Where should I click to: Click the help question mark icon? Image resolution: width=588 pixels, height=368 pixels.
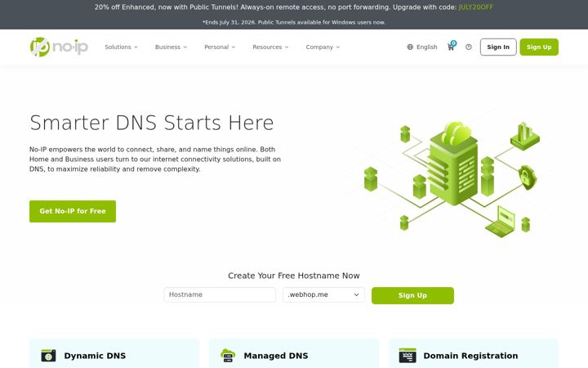469,47
